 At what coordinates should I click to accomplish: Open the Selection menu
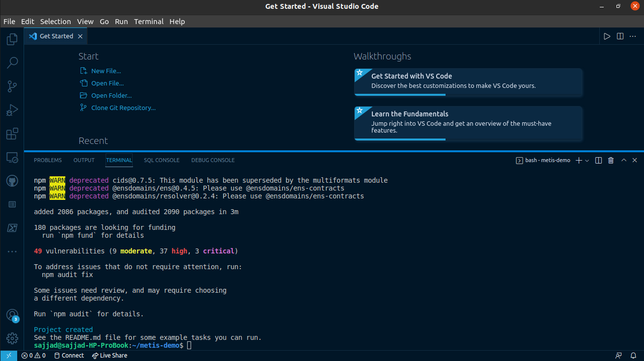(x=56, y=22)
